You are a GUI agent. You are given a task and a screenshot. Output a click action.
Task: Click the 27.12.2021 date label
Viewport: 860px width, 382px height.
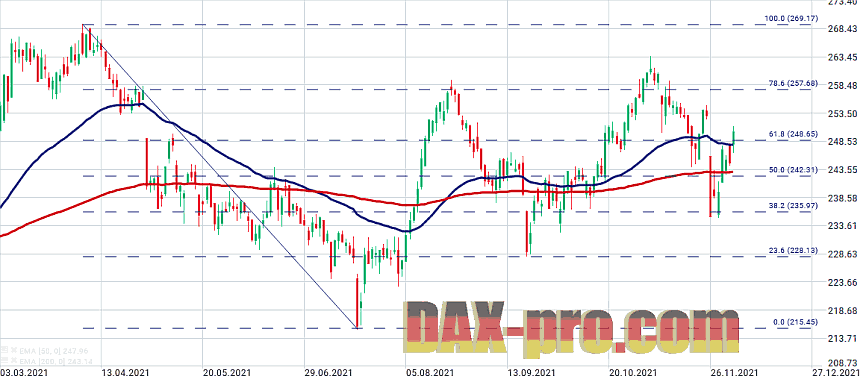(835, 374)
